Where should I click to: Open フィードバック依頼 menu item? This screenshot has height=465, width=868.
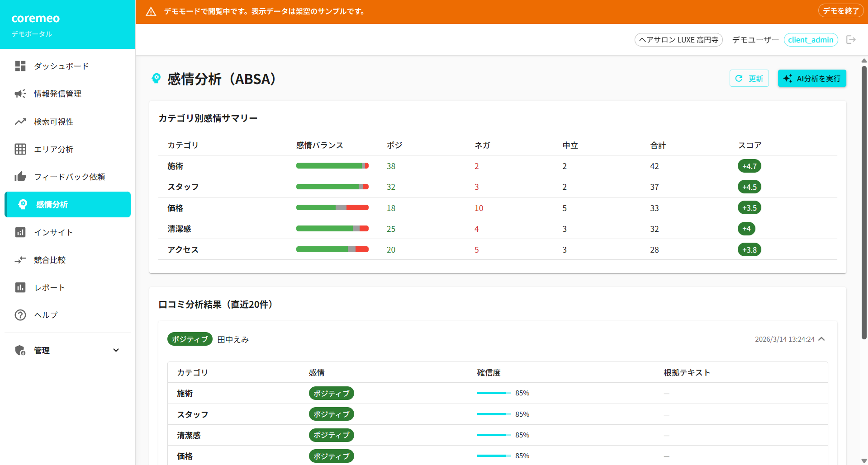tap(68, 177)
